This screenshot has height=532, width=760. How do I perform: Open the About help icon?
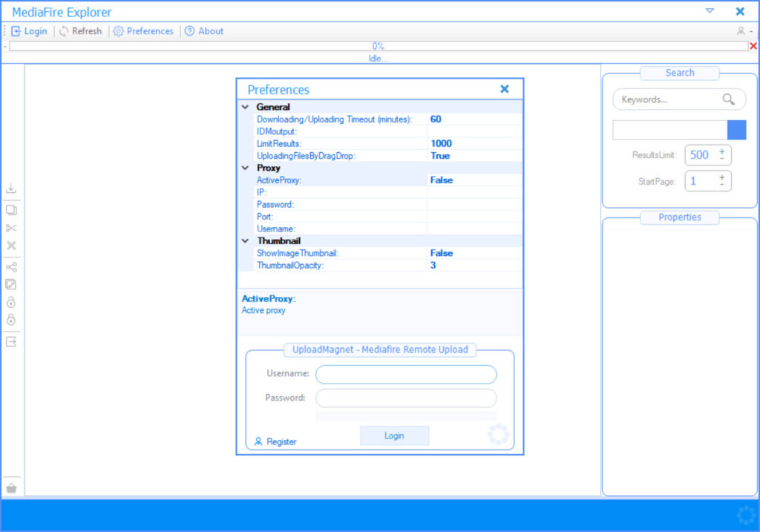[189, 31]
